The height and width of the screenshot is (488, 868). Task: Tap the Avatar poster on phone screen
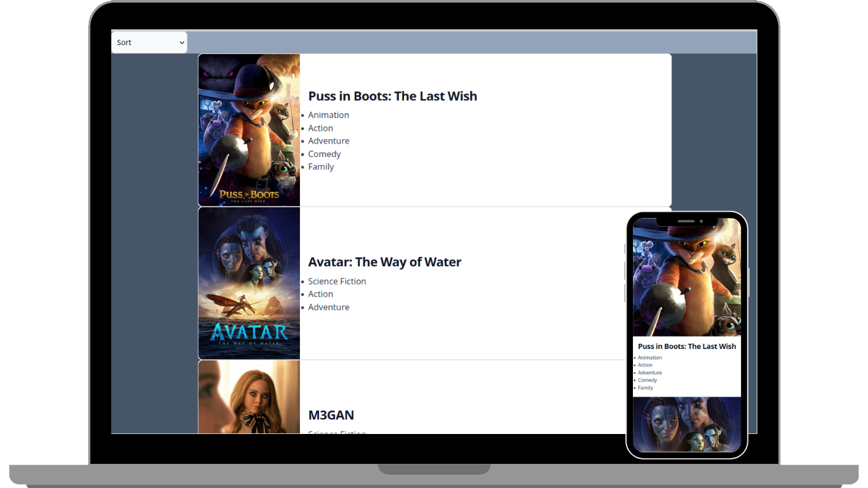tap(686, 424)
